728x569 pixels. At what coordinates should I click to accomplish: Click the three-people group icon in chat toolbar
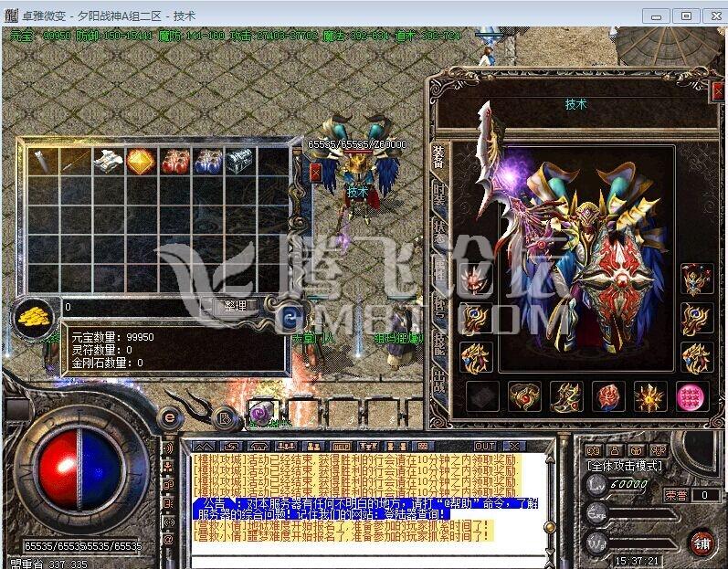coord(286,446)
